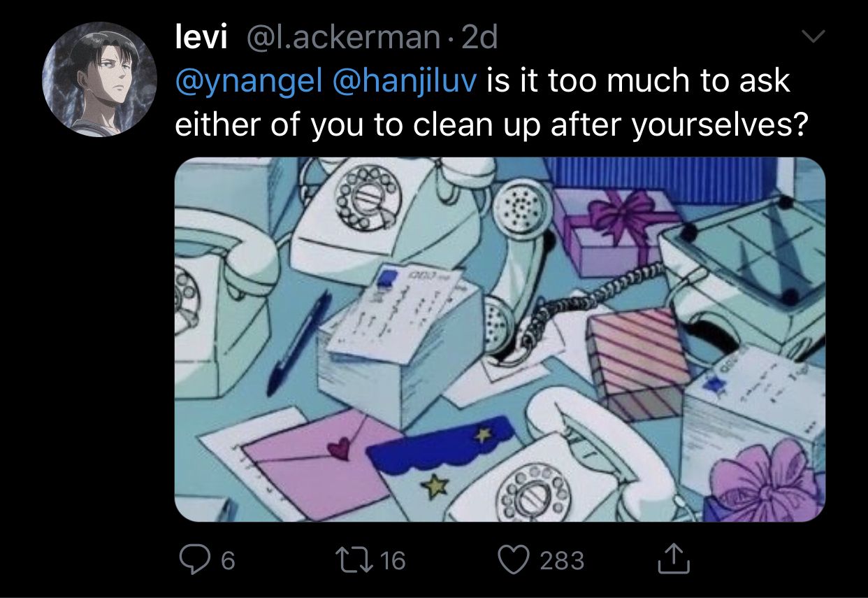Click the 2d timestamp

(x=479, y=38)
